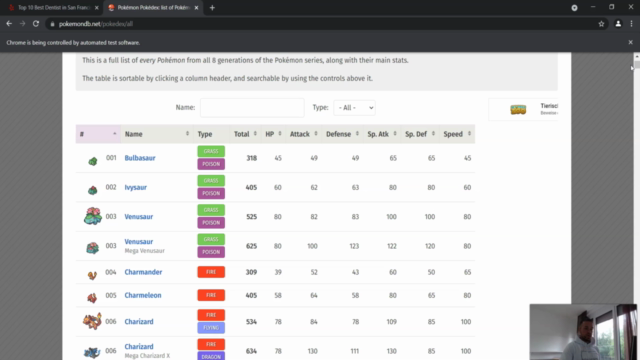Open the Ivysaur link
The height and width of the screenshot is (360, 640).
tap(136, 187)
